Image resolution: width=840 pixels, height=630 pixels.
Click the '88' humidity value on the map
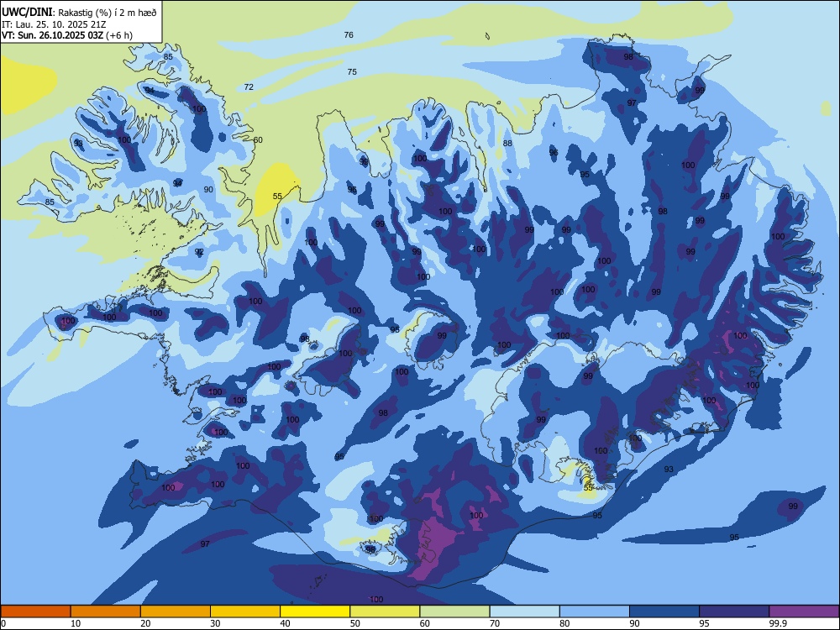[x=507, y=143]
